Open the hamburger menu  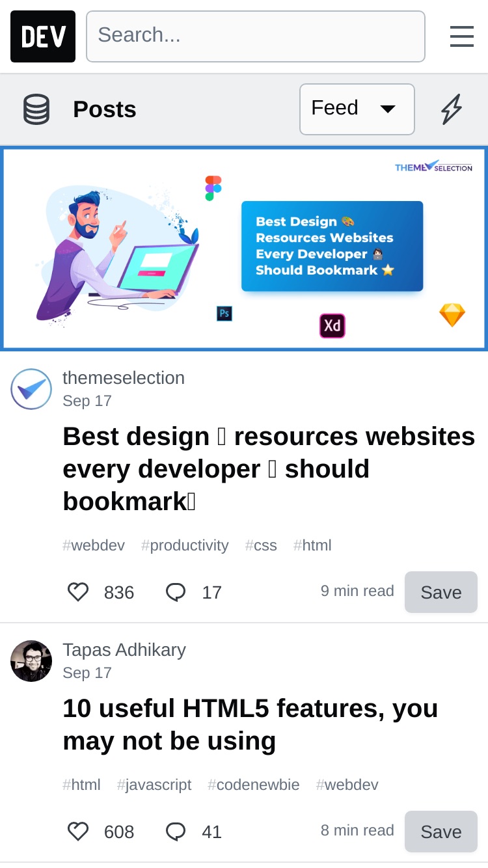click(461, 36)
